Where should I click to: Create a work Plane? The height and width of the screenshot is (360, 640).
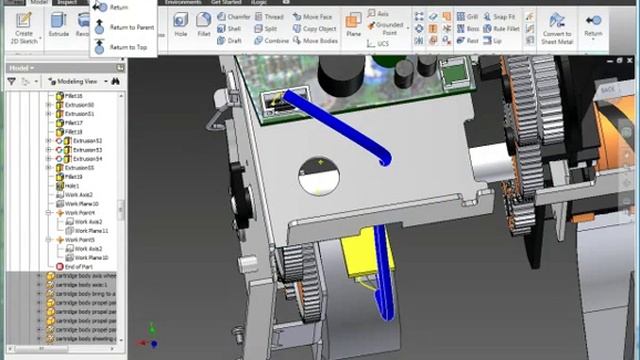(x=353, y=24)
